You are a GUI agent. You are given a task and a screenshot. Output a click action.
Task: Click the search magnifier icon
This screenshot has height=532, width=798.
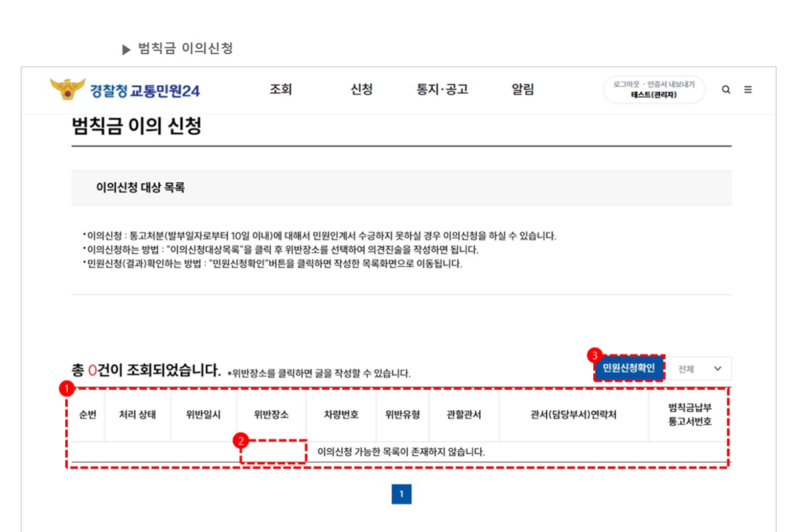coord(726,90)
